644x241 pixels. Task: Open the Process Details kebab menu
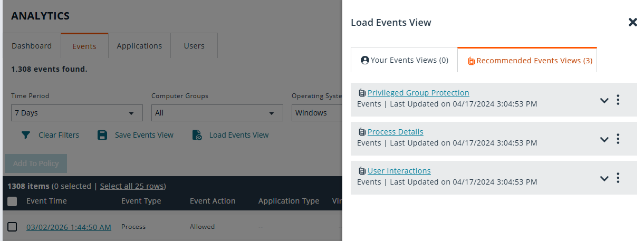tap(618, 139)
